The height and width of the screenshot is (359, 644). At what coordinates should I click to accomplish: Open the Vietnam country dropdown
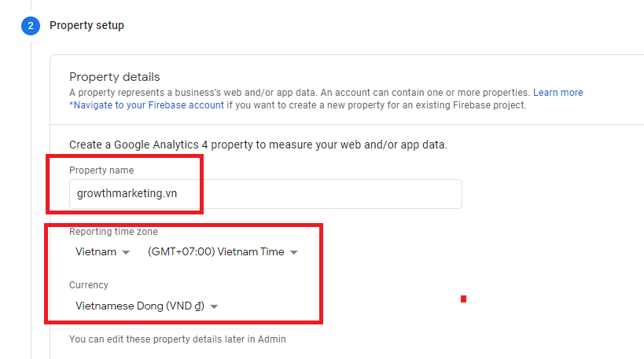pyautogui.click(x=103, y=252)
